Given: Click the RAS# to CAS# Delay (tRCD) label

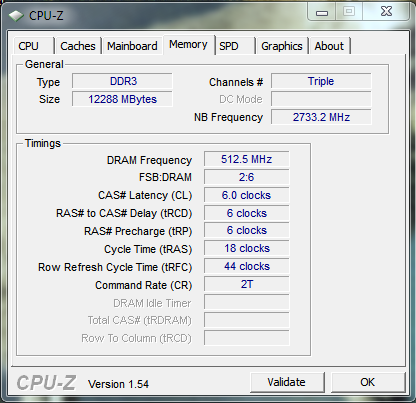Looking at the screenshot, I should pos(124,213).
